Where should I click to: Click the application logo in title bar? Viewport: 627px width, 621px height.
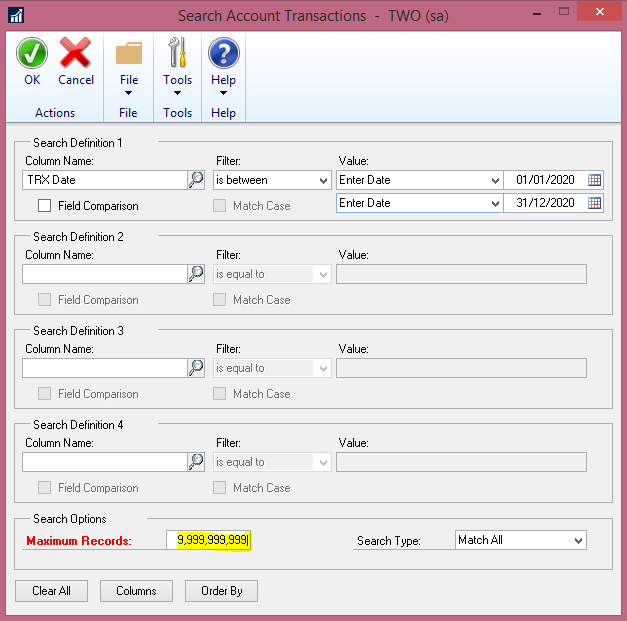pos(16,16)
